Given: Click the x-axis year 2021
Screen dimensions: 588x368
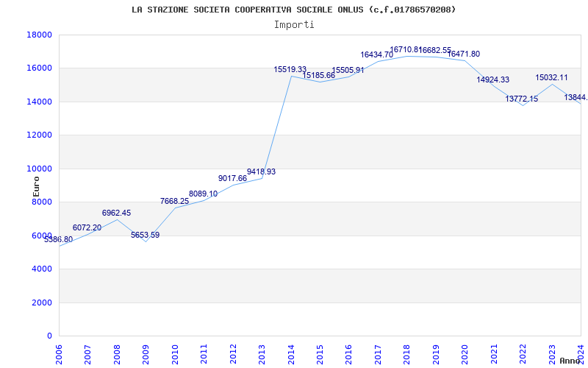Looking at the screenshot, I should tap(493, 354).
